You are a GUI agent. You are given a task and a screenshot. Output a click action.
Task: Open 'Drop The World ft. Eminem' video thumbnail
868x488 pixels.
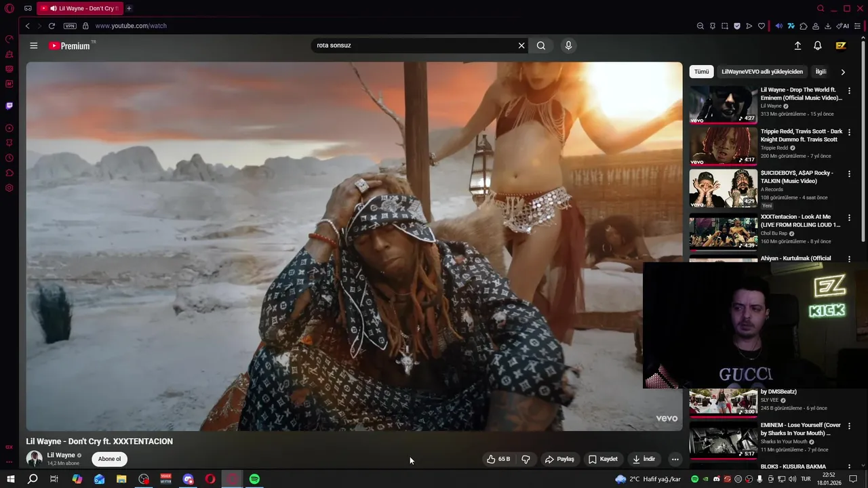click(x=724, y=104)
